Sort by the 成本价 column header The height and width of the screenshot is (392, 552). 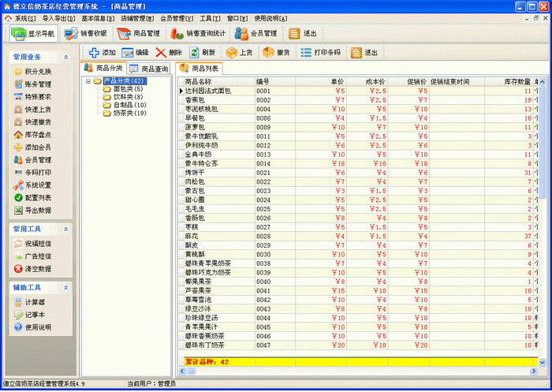pos(367,82)
